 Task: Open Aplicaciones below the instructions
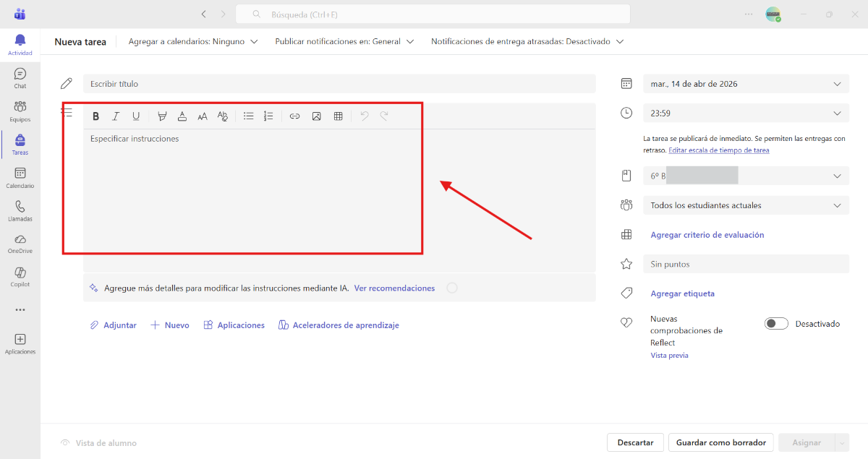pos(234,325)
